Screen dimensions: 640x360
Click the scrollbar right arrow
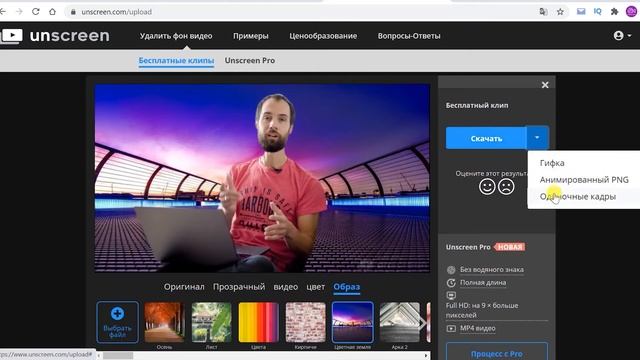pyautogui.click(x=426, y=356)
